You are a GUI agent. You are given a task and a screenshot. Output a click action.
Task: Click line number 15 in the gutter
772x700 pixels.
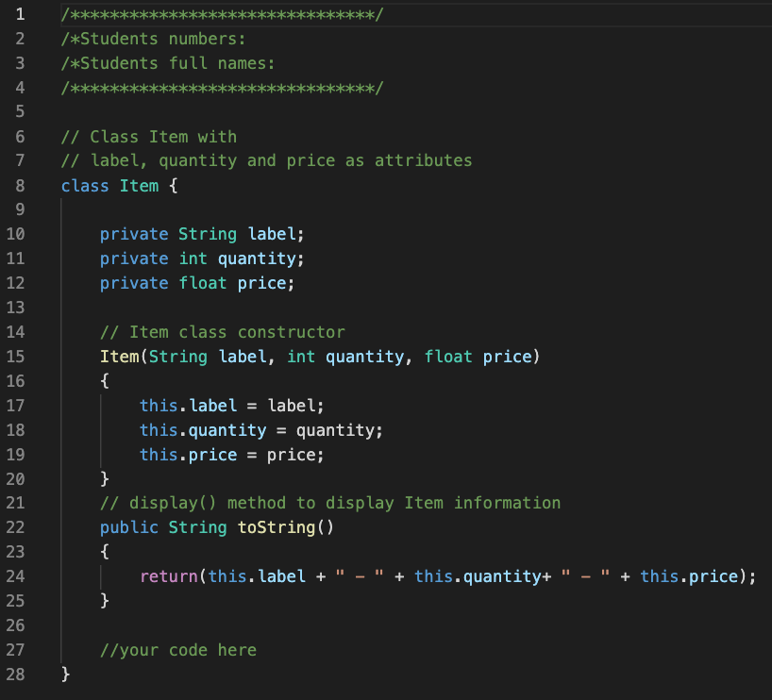15,357
